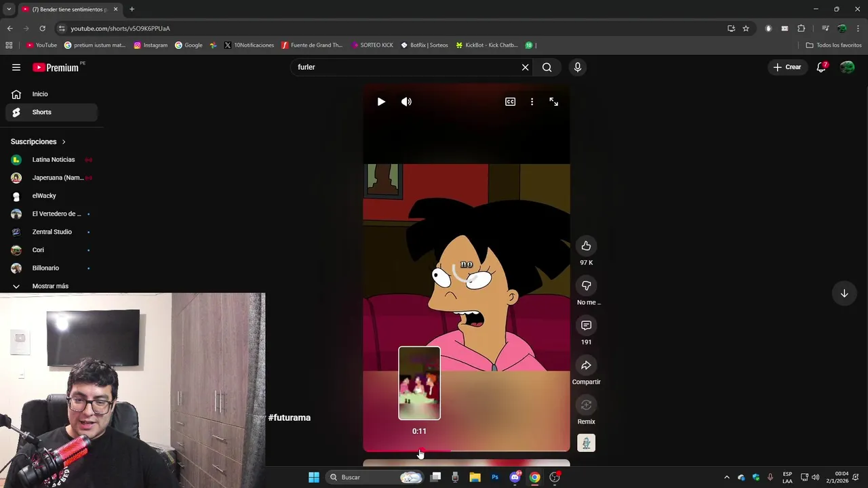Select Shorts in the sidebar
868x488 pixels.
pos(51,113)
